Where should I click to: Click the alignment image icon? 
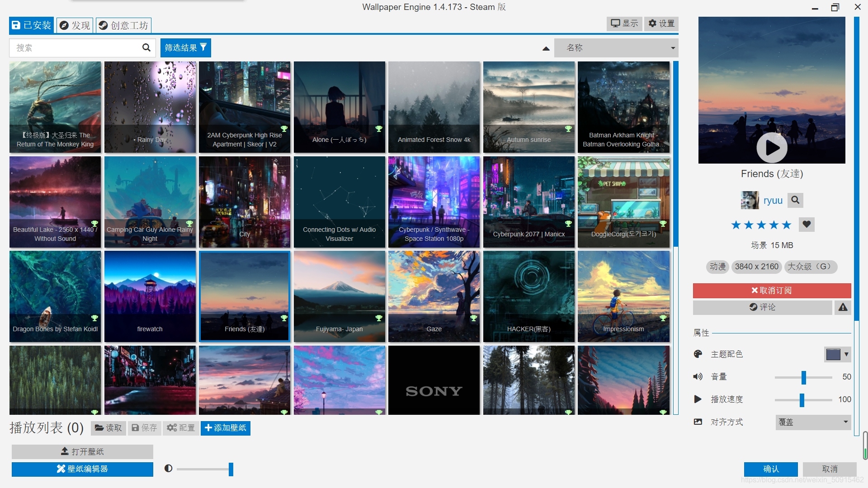[x=698, y=422]
